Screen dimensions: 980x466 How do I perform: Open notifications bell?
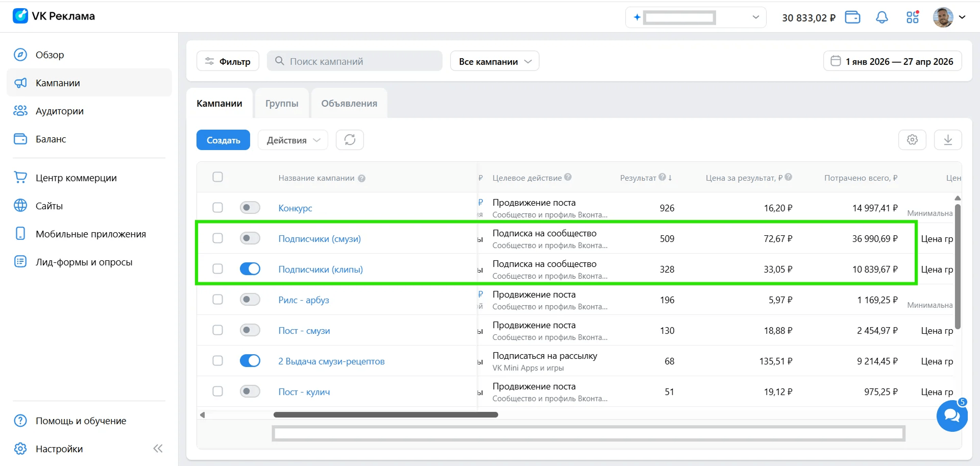pyautogui.click(x=882, y=17)
